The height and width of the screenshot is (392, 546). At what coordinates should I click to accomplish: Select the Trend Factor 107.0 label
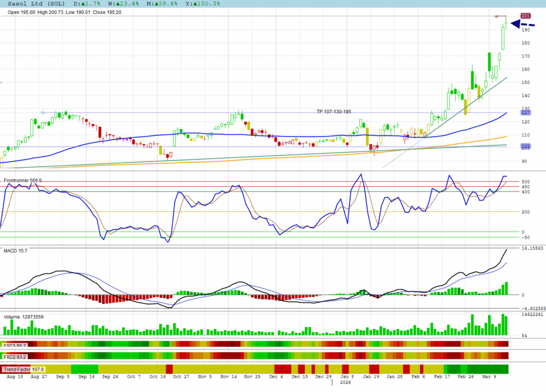click(23, 369)
